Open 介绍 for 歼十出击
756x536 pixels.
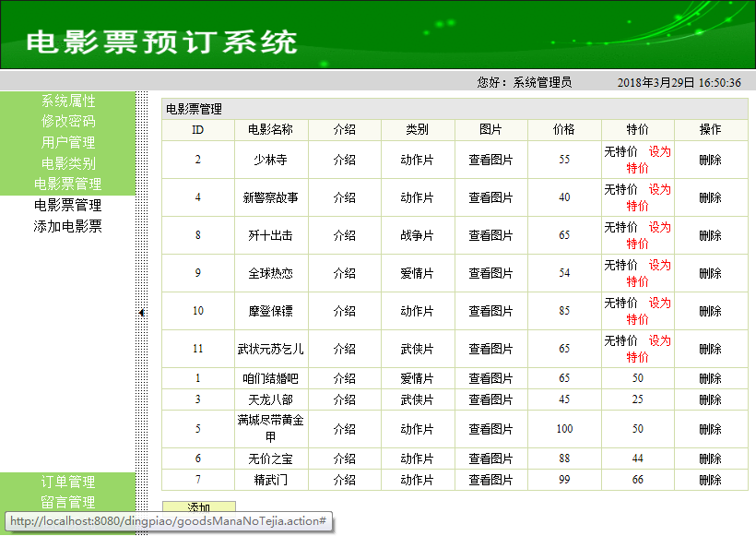coord(344,235)
